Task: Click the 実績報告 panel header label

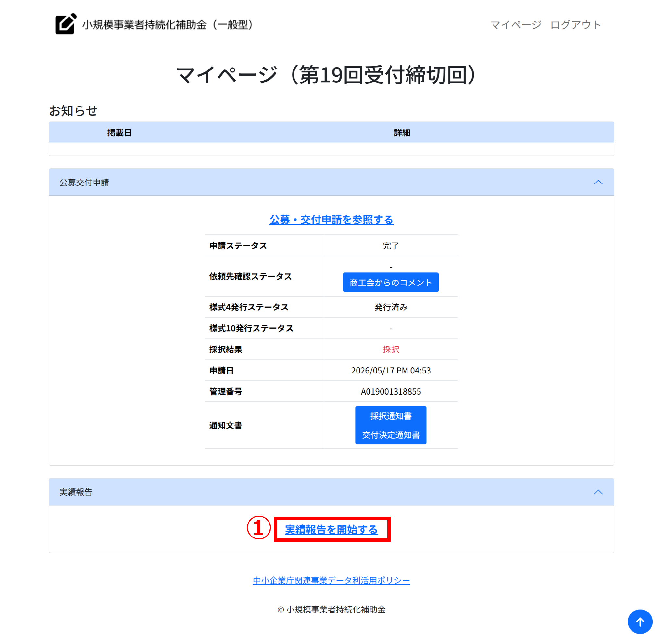Action: pos(76,492)
